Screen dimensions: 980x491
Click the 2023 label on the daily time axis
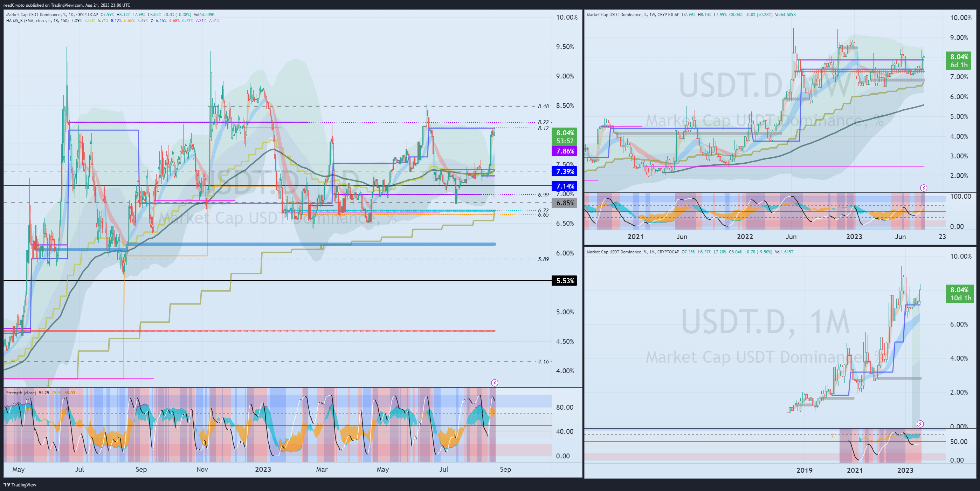pos(263,469)
